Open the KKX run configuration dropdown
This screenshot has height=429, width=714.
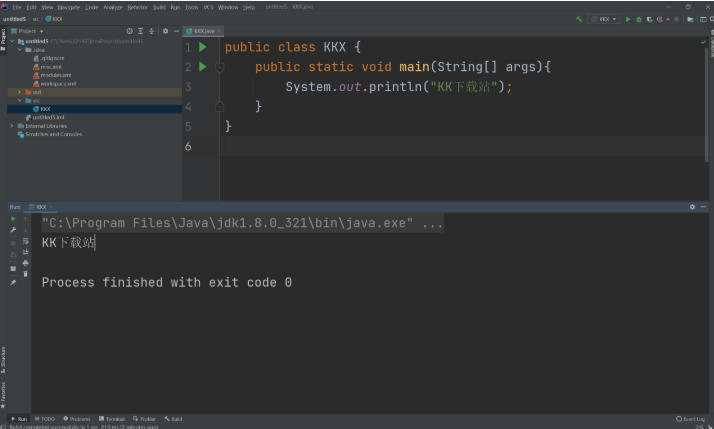[607, 19]
